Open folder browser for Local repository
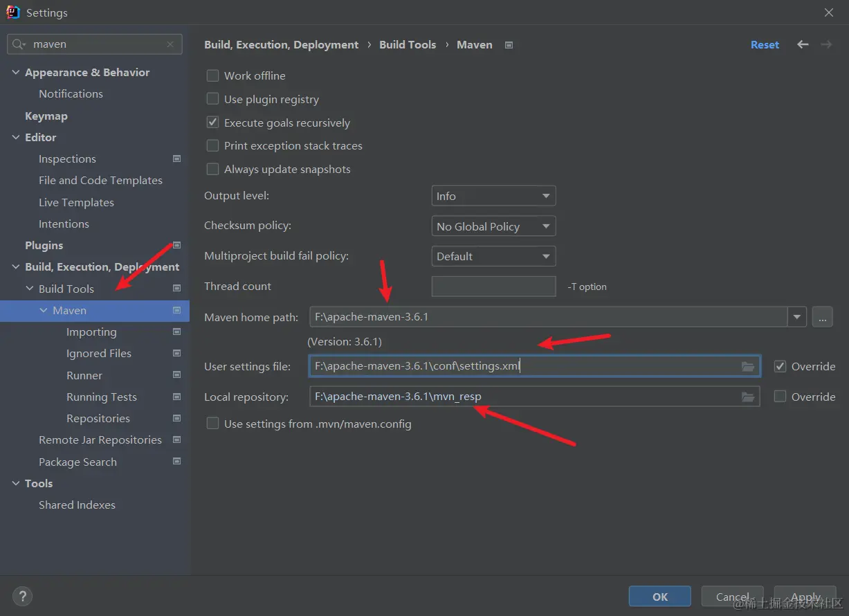Screen dimensions: 849x616 tap(748, 397)
